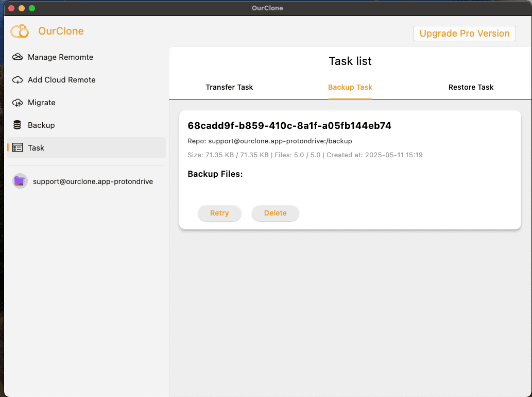Click the Migrate cloud-upload icon
The height and width of the screenshot is (397, 532).
click(18, 103)
